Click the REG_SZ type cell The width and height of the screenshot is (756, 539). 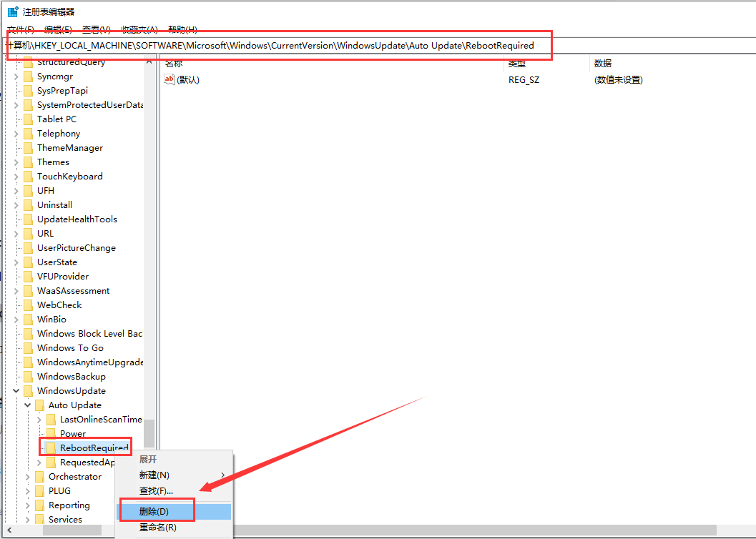(x=524, y=80)
